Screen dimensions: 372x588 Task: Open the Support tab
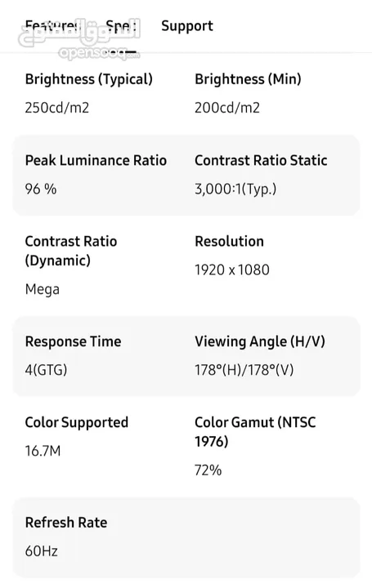pyautogui.click(x=187, y=26)
